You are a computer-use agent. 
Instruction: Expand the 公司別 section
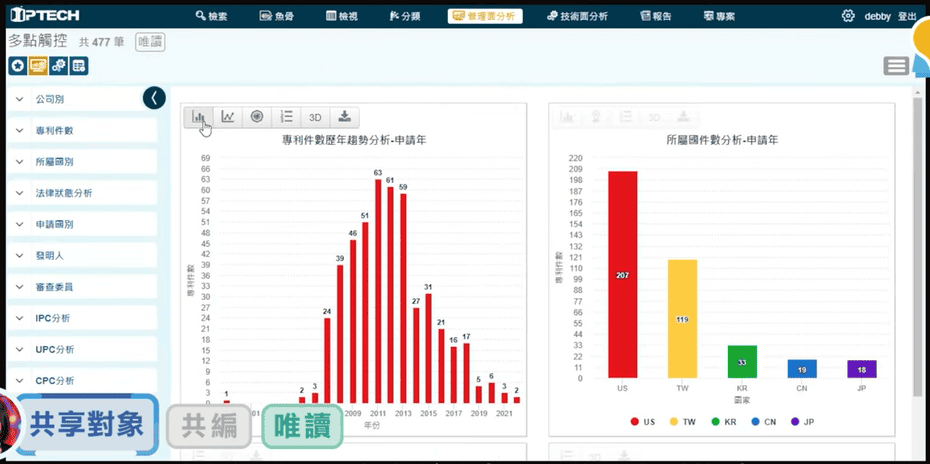tap(80, 100)
